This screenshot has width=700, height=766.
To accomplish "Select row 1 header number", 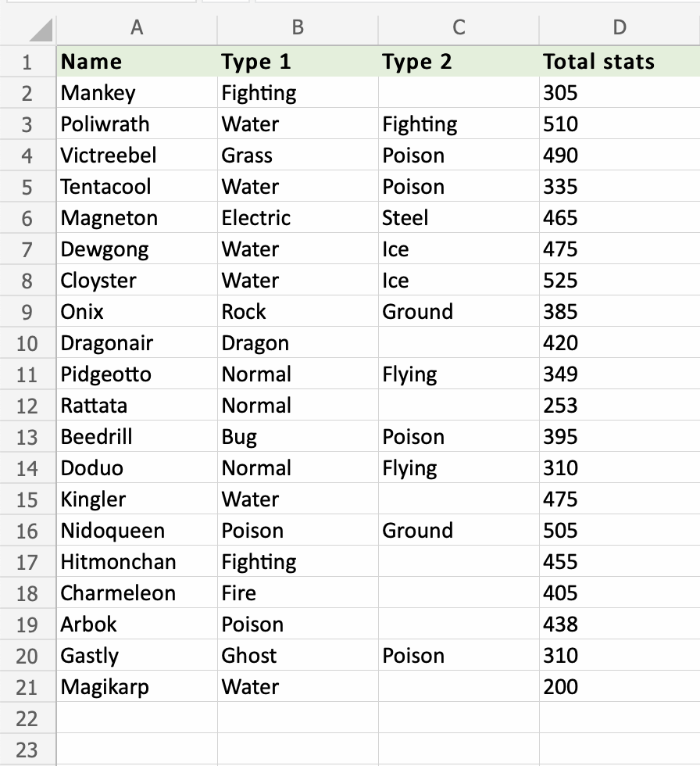I will pos(27,62).
